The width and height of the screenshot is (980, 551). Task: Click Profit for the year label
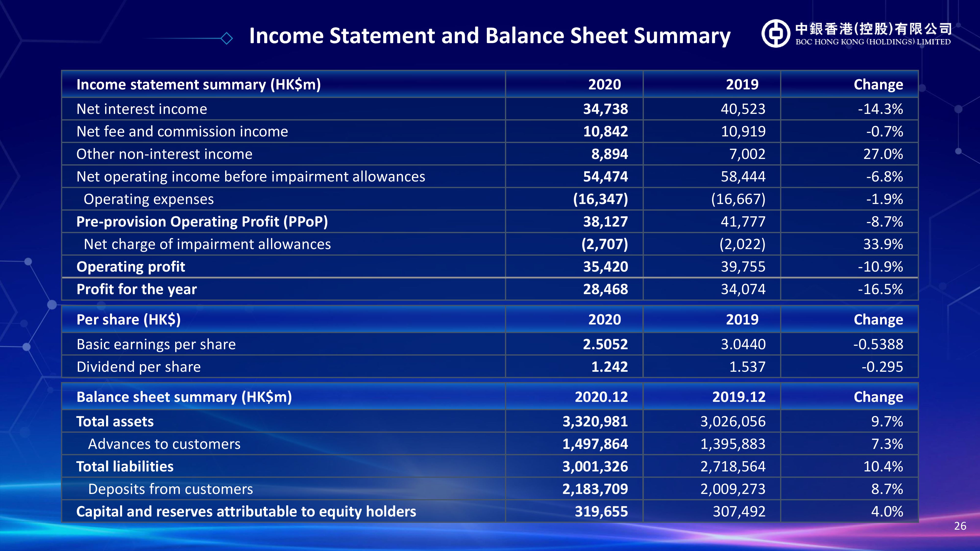pyautogui.click(x=136, y=289)
